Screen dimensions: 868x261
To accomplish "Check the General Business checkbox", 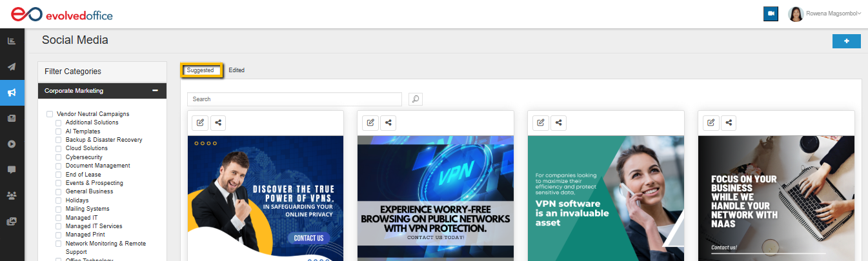I will pyautogui.click(x=59, y=191).
